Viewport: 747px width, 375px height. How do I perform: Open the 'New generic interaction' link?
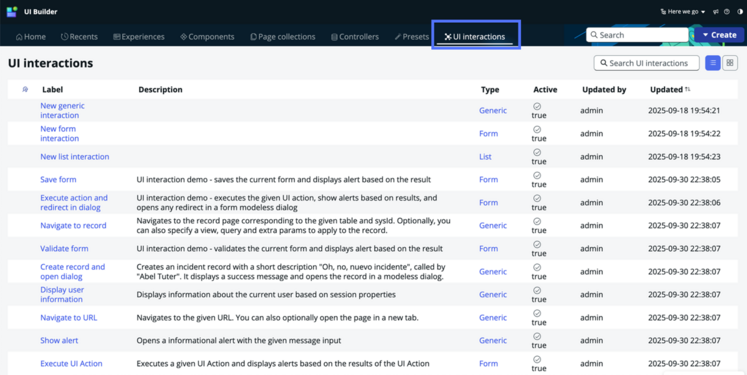coord(62,111)
